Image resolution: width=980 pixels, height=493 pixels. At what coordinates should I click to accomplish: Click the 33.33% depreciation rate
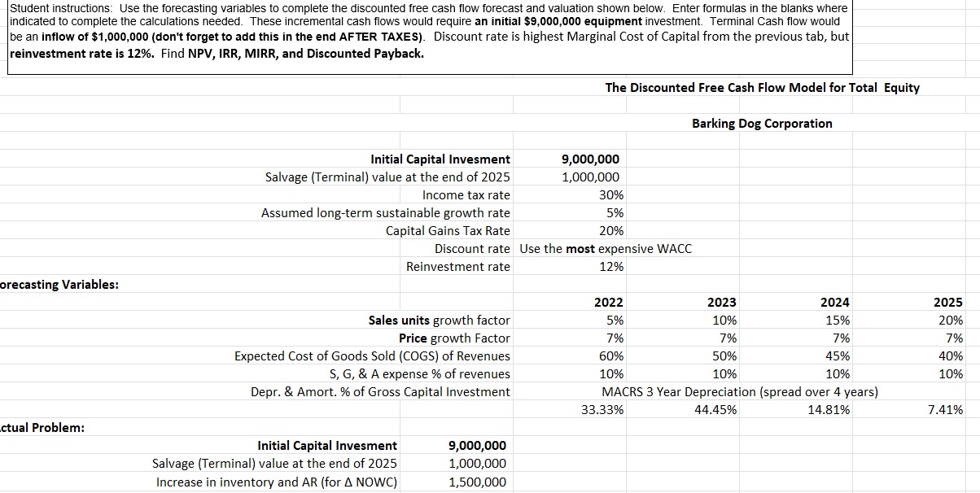pos(603,409)
